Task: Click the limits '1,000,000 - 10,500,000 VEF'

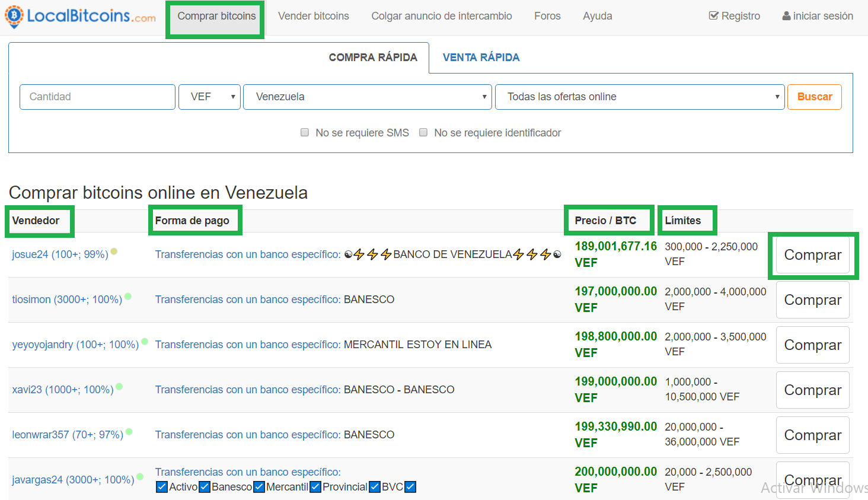Action: tap(702, 389)
